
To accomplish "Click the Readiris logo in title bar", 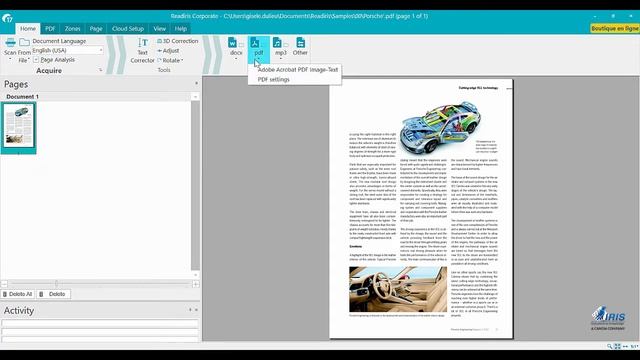I will click(x=7, y=18).
